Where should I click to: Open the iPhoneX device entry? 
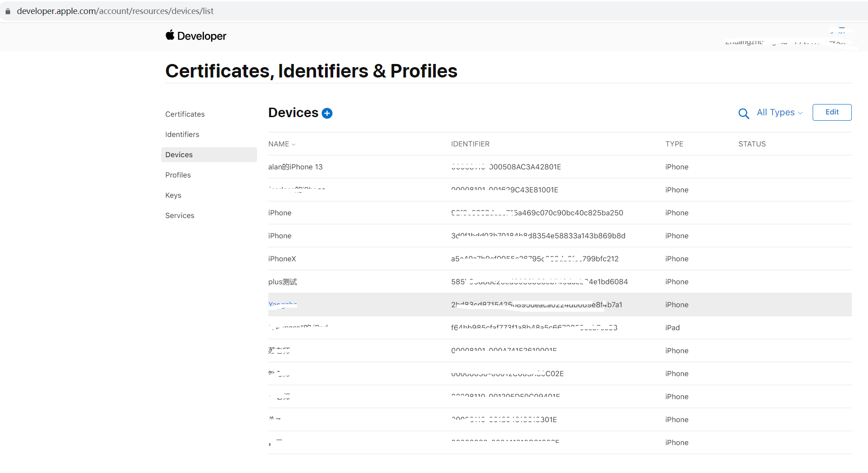(282, 259)
